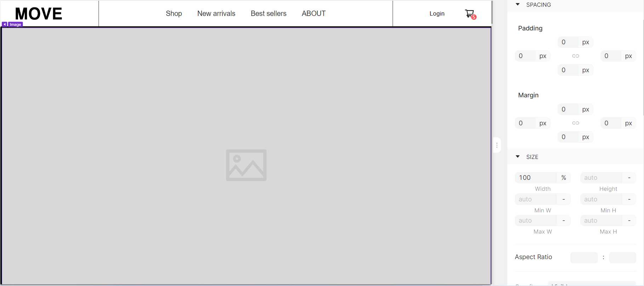Click the Min W auto field
Screen dimensions: 644x286
click(536, 199)
